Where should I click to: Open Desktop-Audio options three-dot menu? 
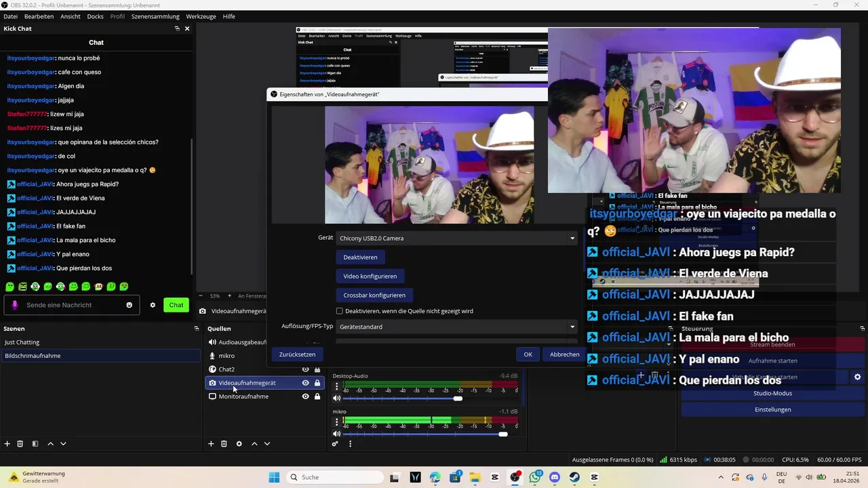coord(336,386)
